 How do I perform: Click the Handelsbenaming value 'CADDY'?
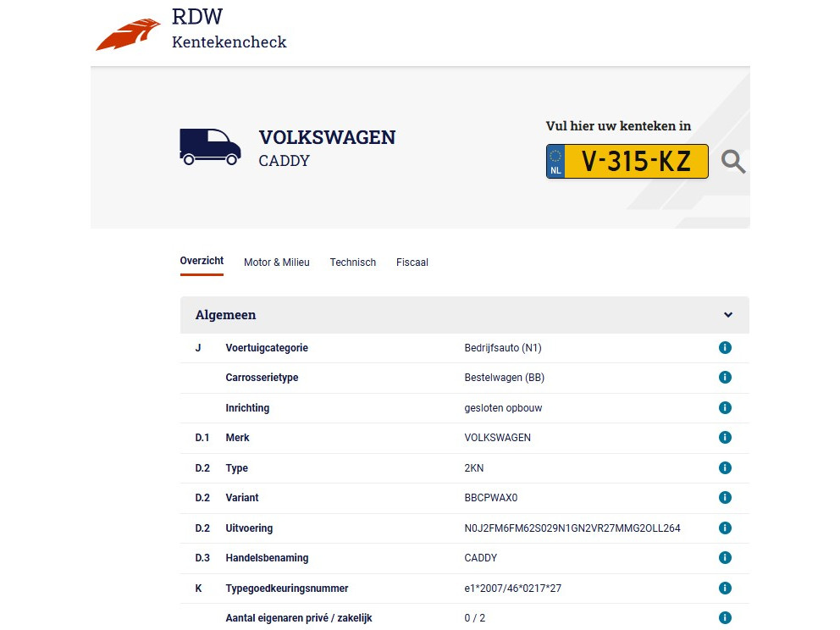(x=480, y=558)
